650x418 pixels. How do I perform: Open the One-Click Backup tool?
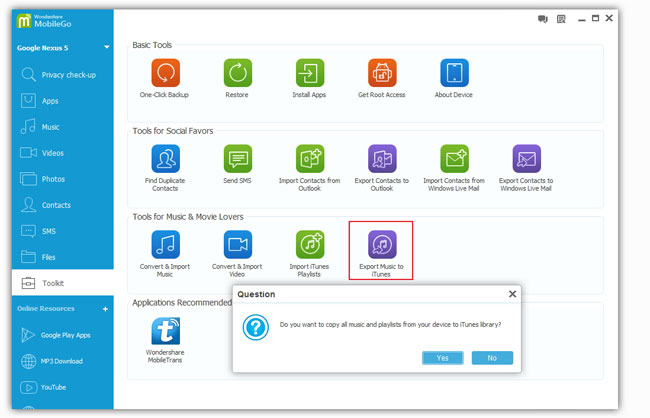[165, 73]
